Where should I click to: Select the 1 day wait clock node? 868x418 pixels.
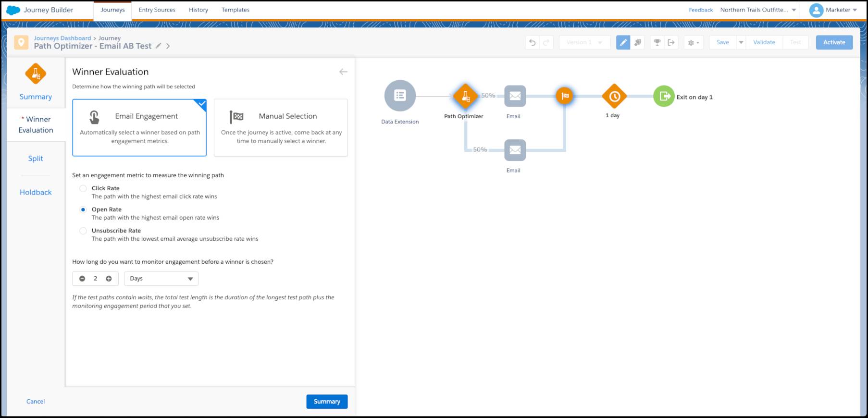coord(614,96)
